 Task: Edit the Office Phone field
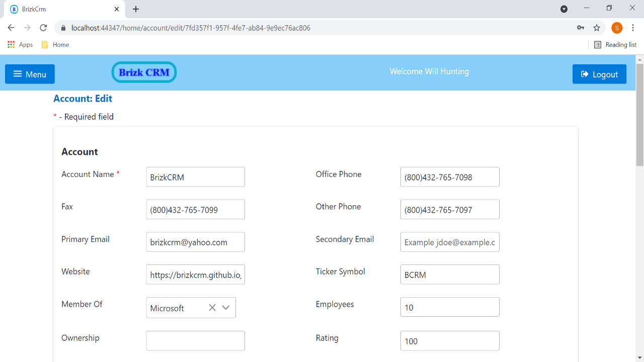point(450,177)
